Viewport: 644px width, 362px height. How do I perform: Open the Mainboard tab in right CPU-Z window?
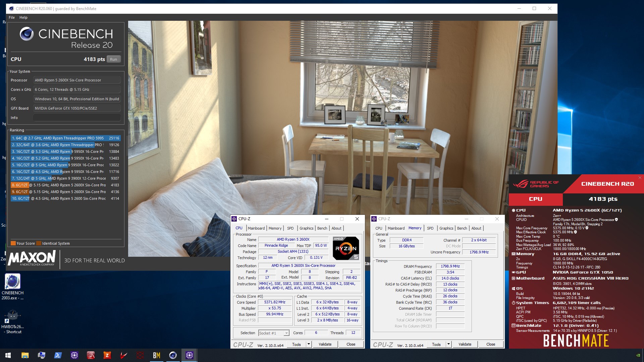click(396, 228)
